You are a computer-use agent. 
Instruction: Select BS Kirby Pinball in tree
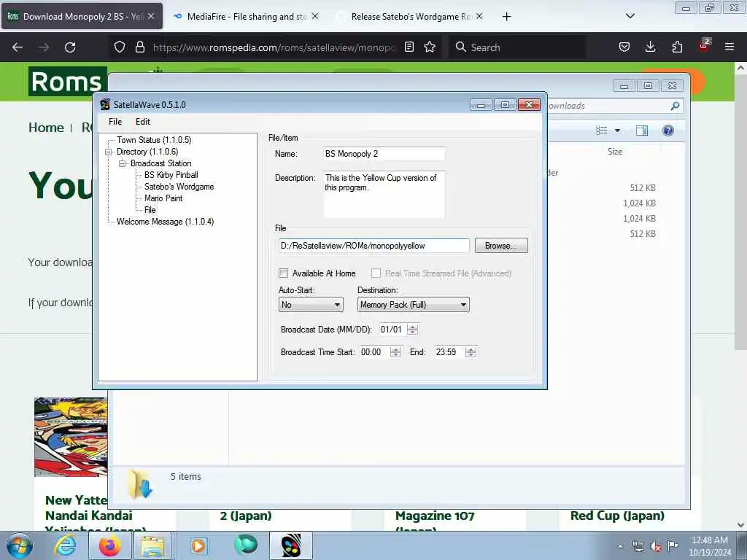point(171,175)
